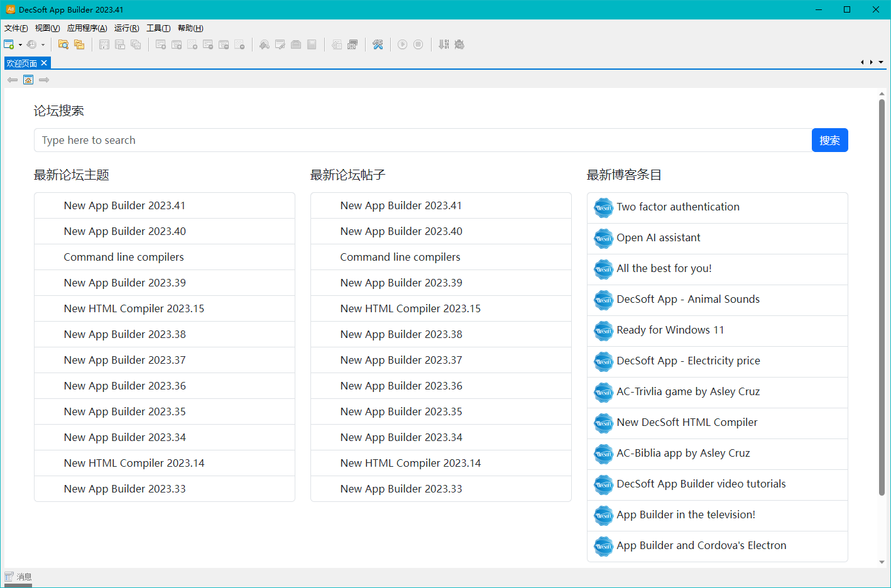Viewport: 891px width, 588px height.
Task: Open the 文件(F) menu
Action: [x=16, y=28]
